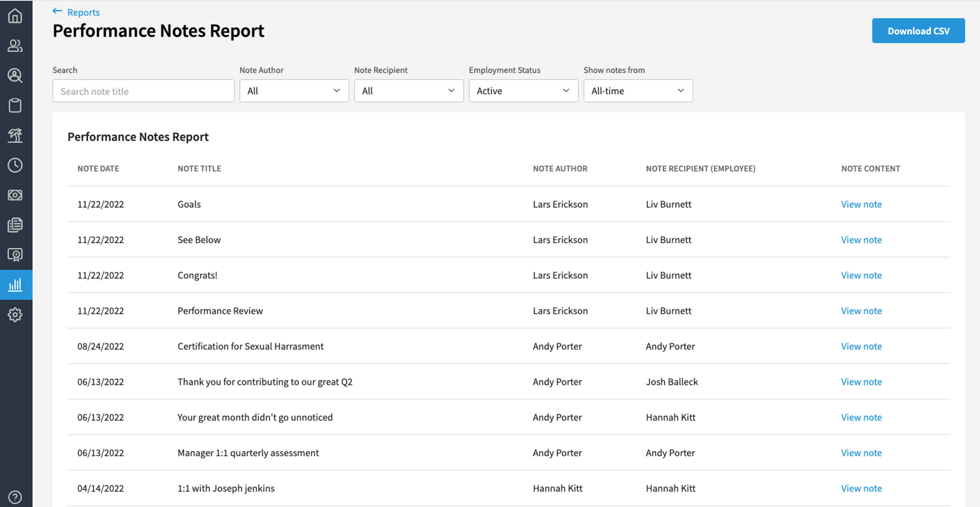Click the NOTE AUTHOR column header

(x=560, y=168)
